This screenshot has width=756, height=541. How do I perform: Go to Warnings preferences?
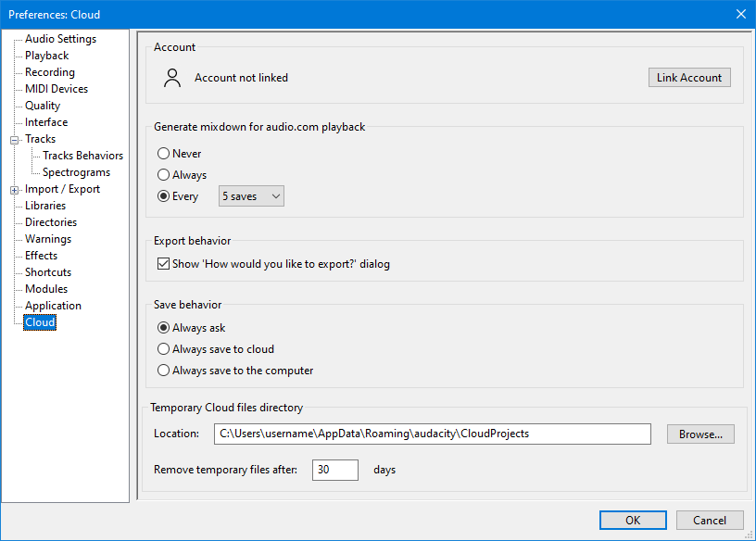coord(48,239)
